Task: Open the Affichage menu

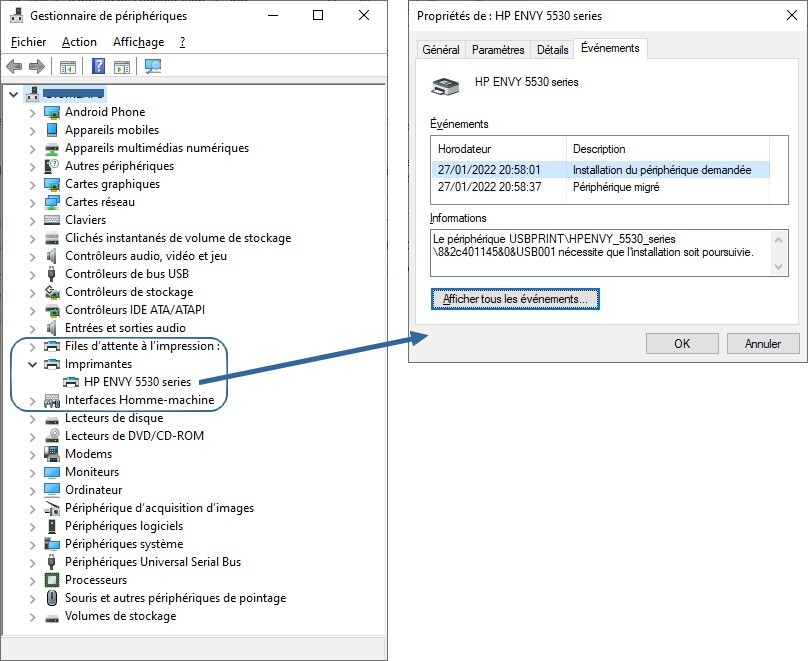Action: [139, 42]
